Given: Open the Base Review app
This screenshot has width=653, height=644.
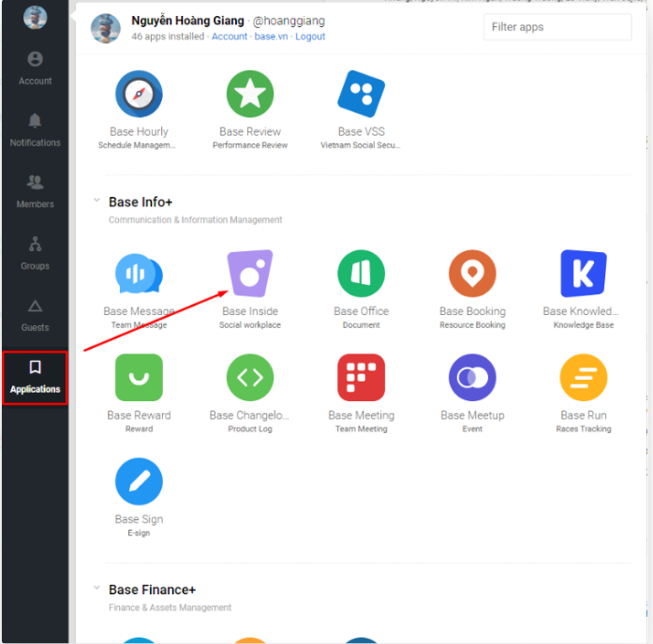Looking at the screenshot, I should pos(250,94).
